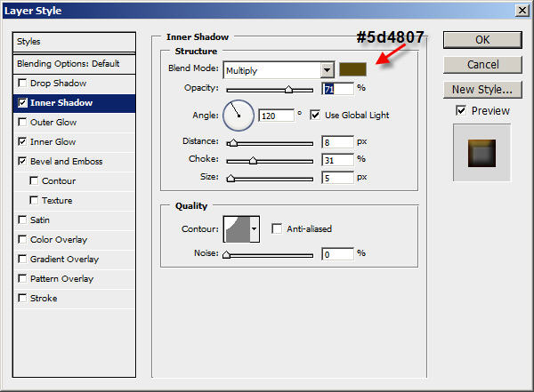Select the Color Overlay style label

click(59, 240)
